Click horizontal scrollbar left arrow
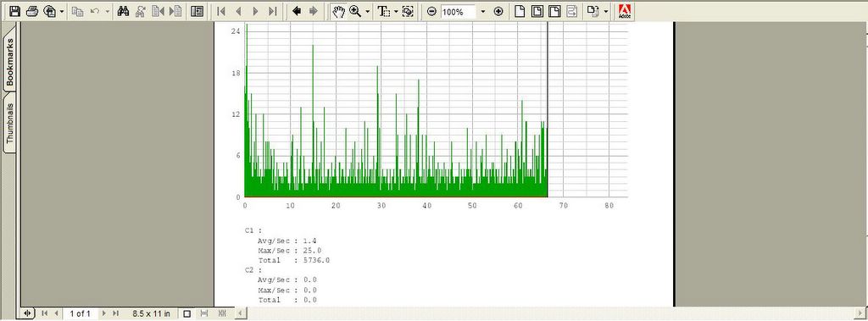This screenshot has height=321, width=868. pos(240,313)
